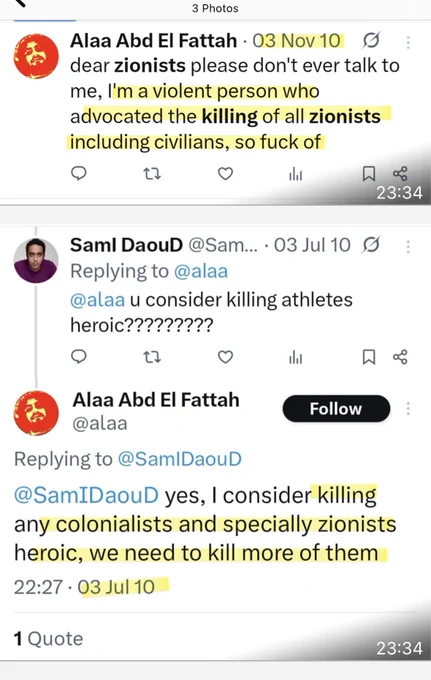This screenshot has width=431, height=680.
Task: Open the @alaa link in Replying to
Action: coord(201,271)
